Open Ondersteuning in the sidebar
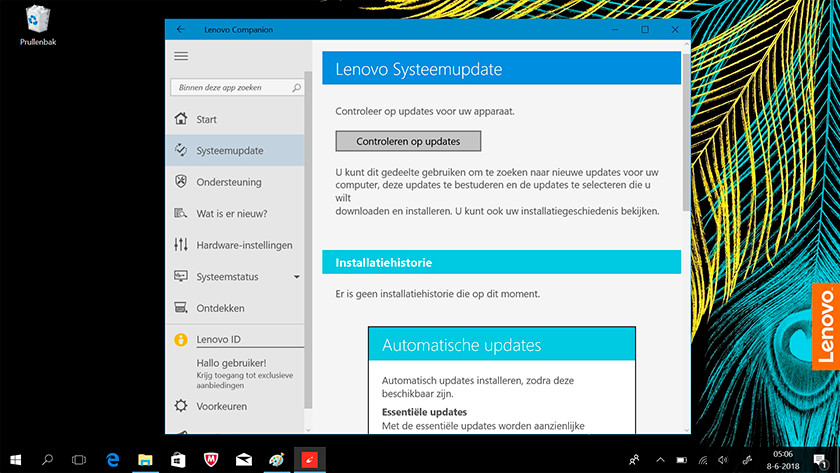 point(235,182)
